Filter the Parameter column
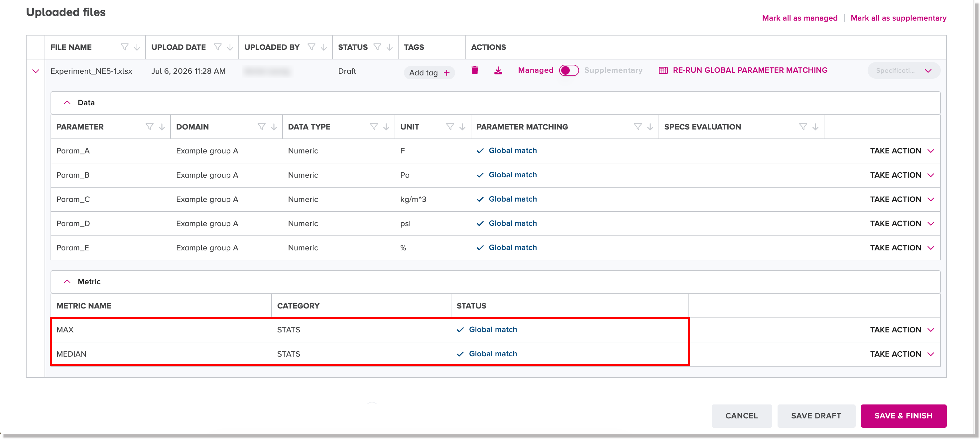Viewport: 980px width, 439px height. [x=150, y=127]
